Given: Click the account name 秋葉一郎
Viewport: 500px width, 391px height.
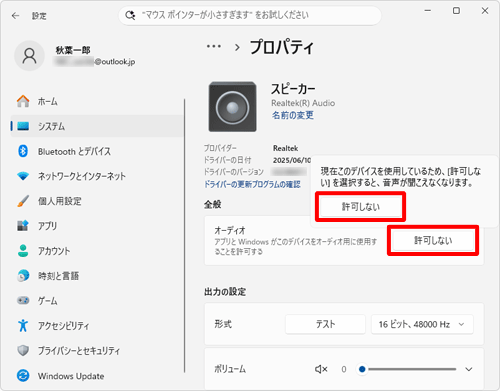Looking at the screenshot, I should [x=73, y=50].
